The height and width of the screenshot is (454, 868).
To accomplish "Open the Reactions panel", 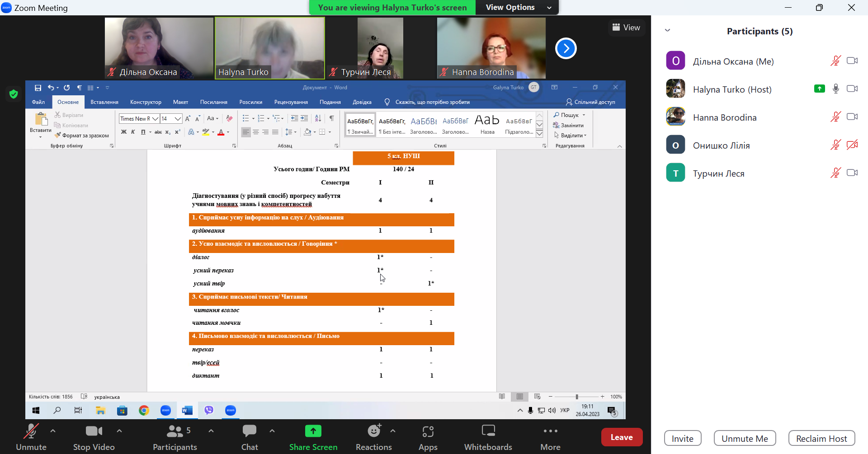I will [x=373, y=437].
